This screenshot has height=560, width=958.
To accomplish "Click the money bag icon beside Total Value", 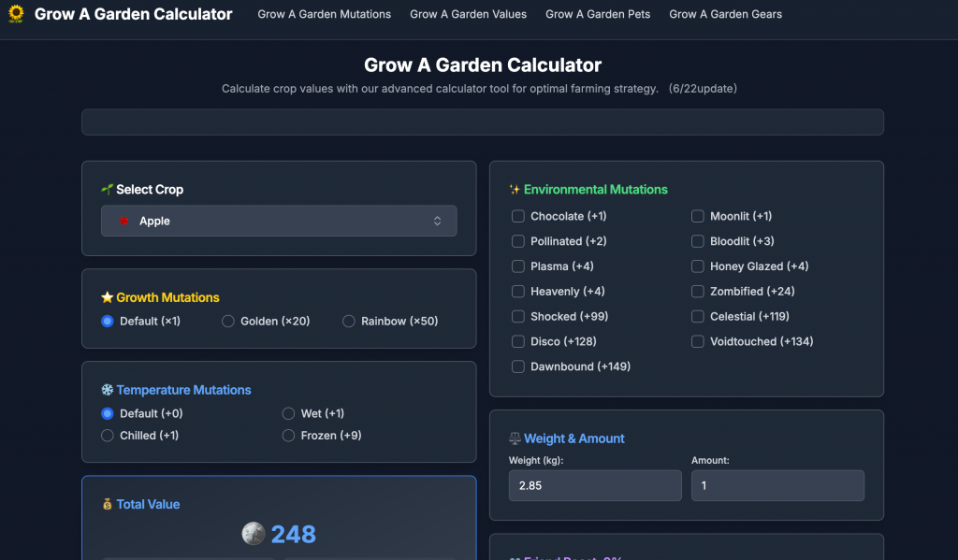I will click(107, 505).
